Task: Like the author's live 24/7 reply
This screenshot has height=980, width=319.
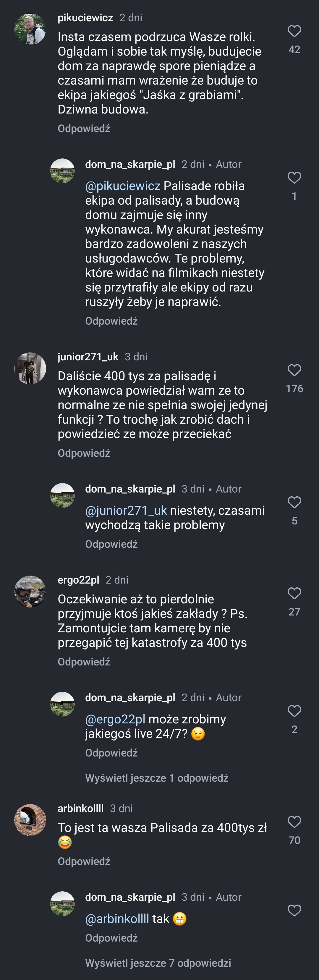Action: tap(294, 711)
